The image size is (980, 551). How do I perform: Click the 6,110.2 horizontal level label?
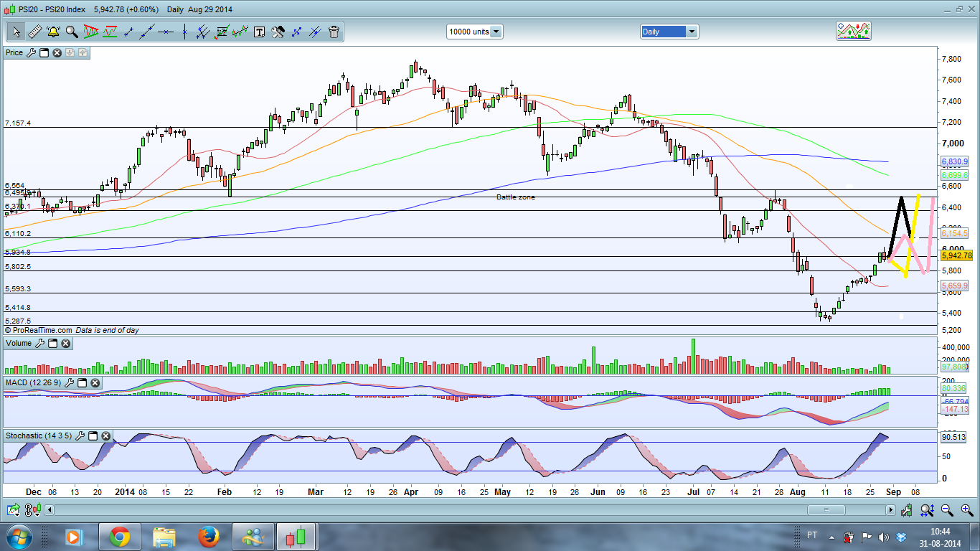coord(18,234)
